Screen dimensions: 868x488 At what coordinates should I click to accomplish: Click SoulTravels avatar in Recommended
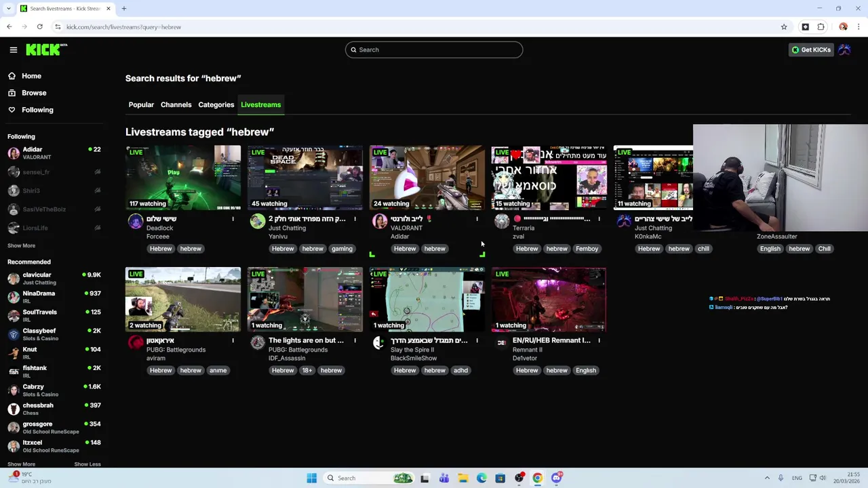tap(14, 316)
